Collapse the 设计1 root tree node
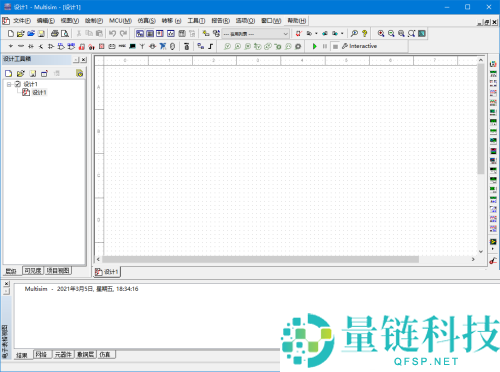This screenshot has width=500, height=372. pos(9,84)
